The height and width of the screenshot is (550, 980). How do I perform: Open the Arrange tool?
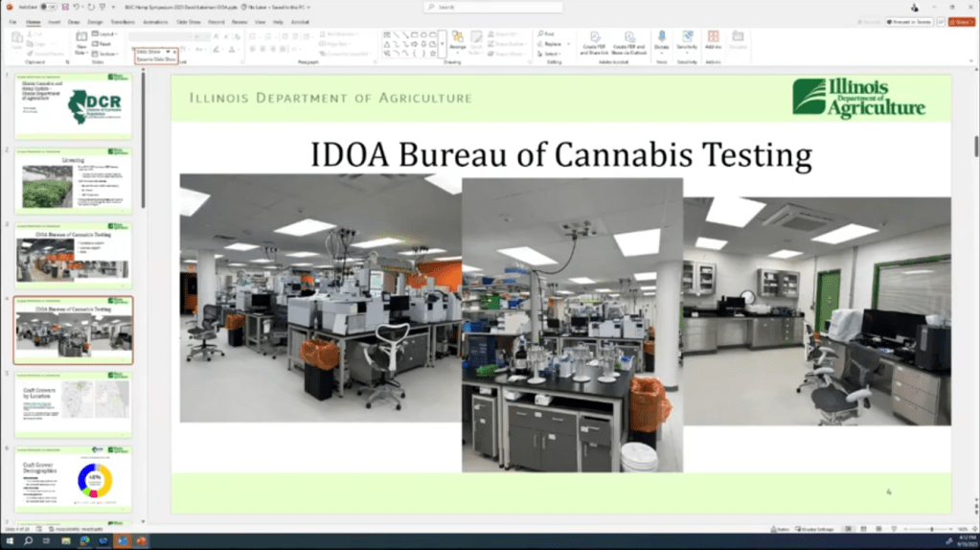click(x=458, y=39)
